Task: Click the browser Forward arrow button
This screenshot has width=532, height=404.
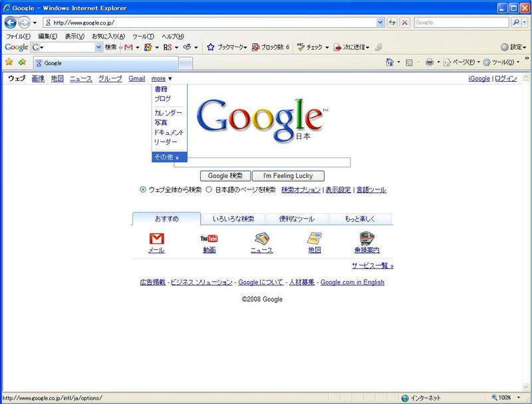Action: (24, 23)
